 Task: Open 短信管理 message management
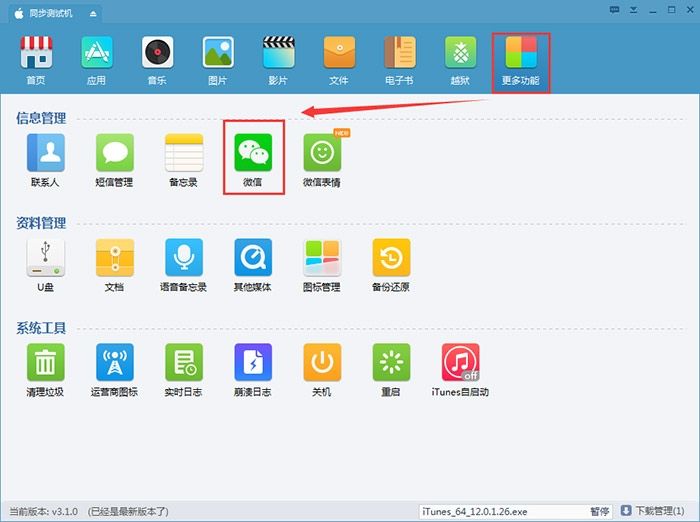tap(114, 153)
